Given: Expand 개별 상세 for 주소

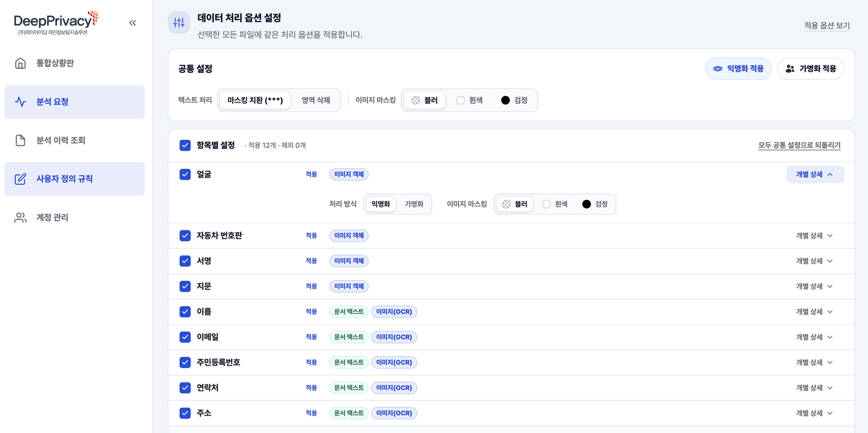Looking at the screenshot, I should 815,413.
